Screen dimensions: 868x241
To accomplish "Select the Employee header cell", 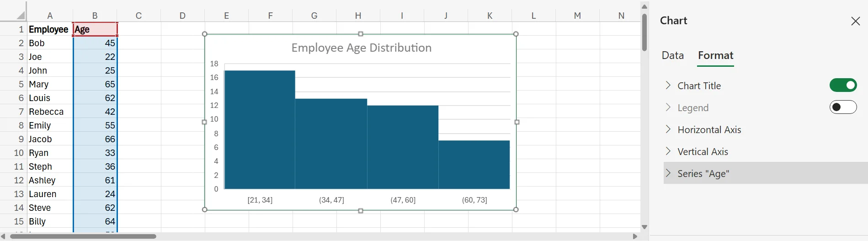I will [x=50, y=29].
